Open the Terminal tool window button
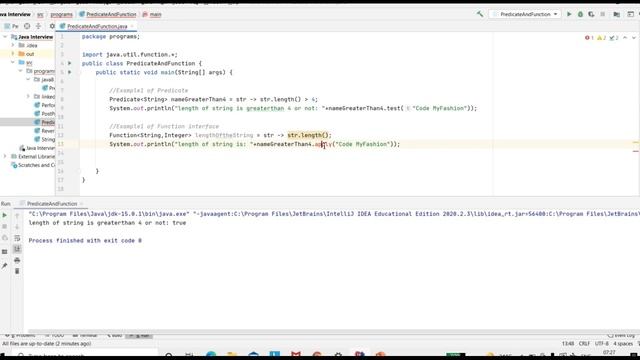Image resolution: width=640 pixels, height=360 pixels. point(85,336)
